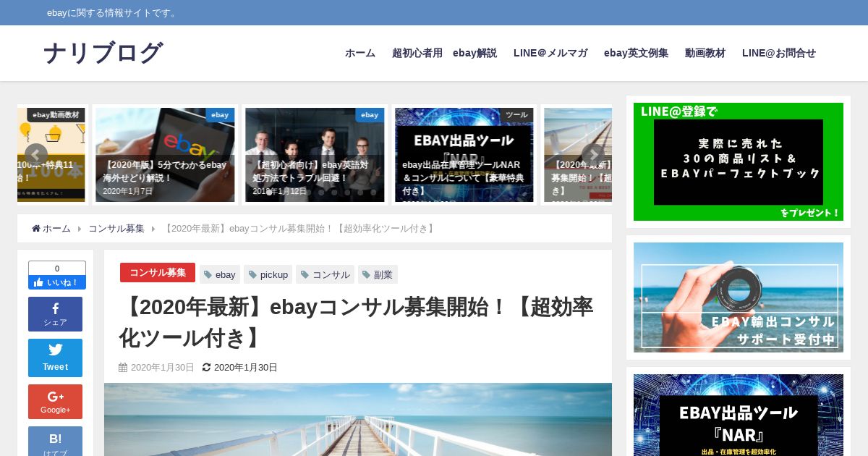Click the ツール label on NAR card
The width and height of the screenshot is (868, 456).
(x=516, y=115)
